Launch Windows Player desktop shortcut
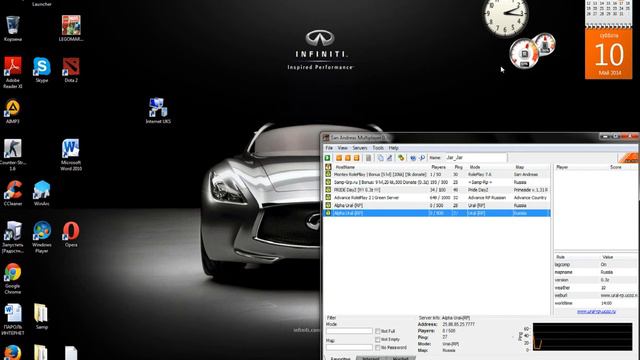Image resolution: width=640 pixels, height=360 pixels. click(42, 237)
